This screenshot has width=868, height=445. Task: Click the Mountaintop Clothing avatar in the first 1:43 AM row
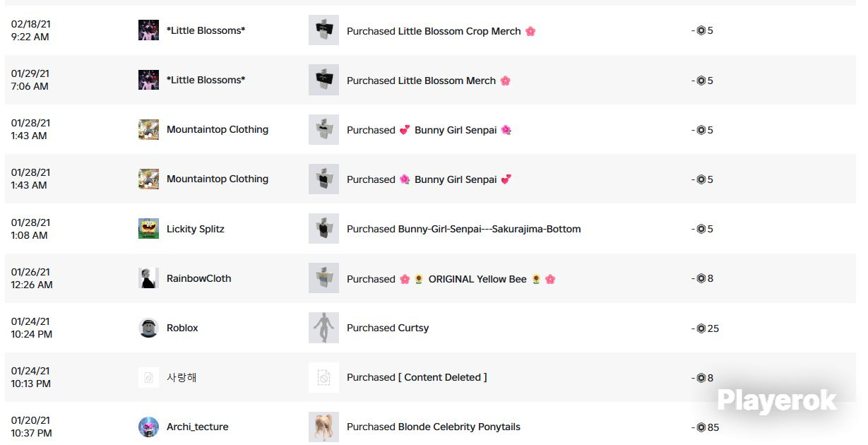[148, 129]
